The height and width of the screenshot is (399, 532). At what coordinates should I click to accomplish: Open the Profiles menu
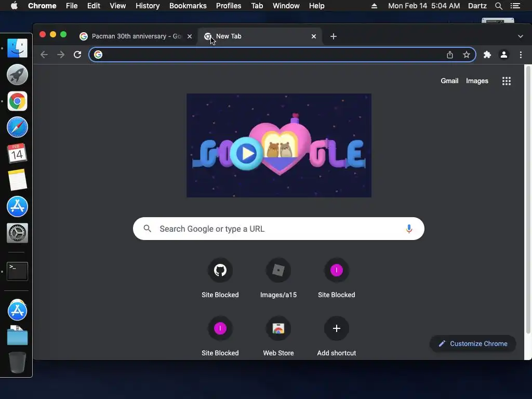click(229, 6)
